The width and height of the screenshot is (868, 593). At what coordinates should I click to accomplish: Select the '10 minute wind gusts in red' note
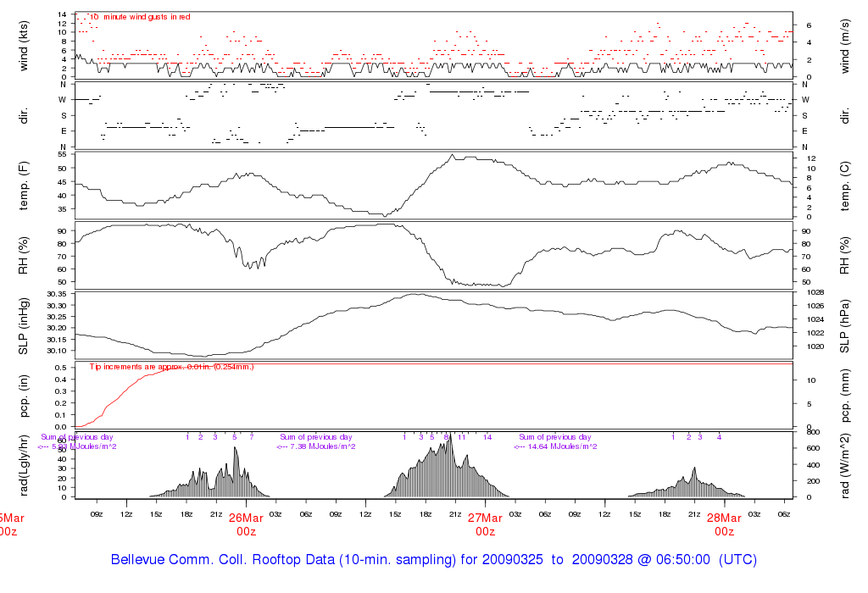click(140, 17)
